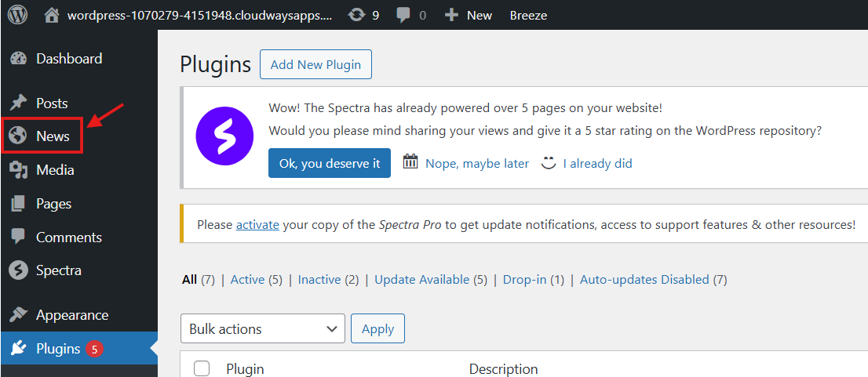
Task: Open the WordPress logo menu
Action: (x=17, y=15)
